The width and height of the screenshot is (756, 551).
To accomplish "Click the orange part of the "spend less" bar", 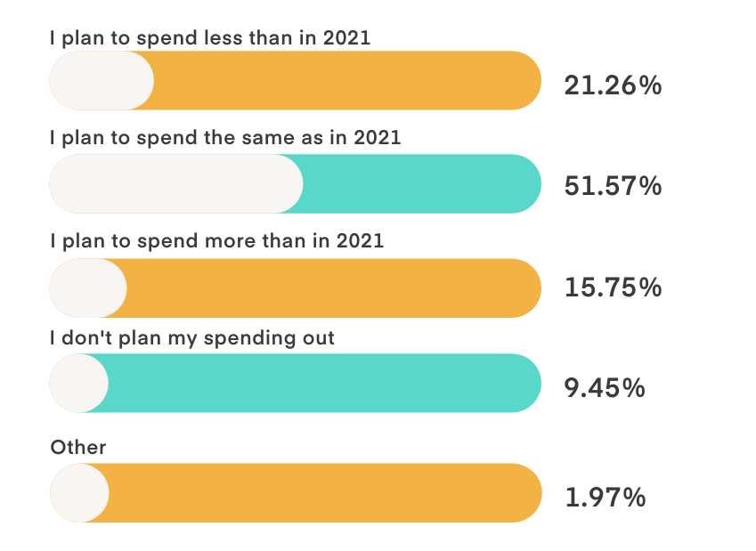I will [x=347, y=81].
